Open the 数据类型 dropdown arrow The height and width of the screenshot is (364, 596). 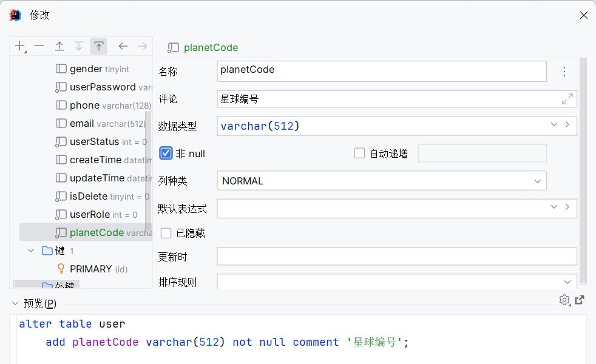(x=554, y=125)
